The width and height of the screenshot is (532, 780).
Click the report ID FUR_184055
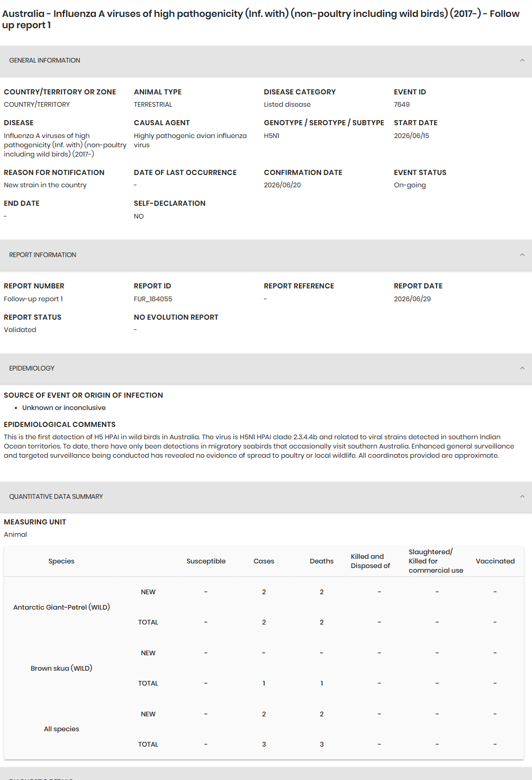[153, 299]
